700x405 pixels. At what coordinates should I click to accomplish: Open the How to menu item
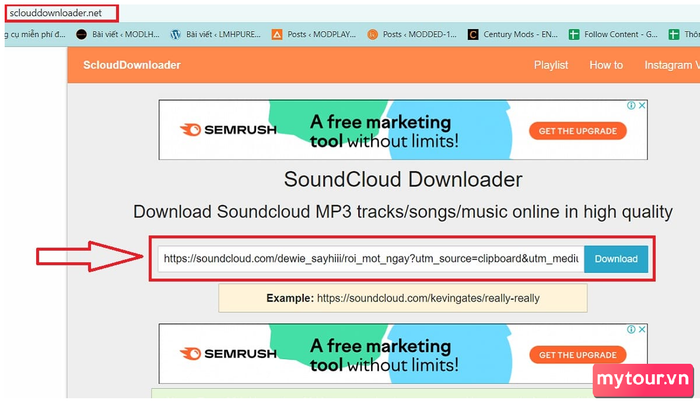[x=606, y=65]
